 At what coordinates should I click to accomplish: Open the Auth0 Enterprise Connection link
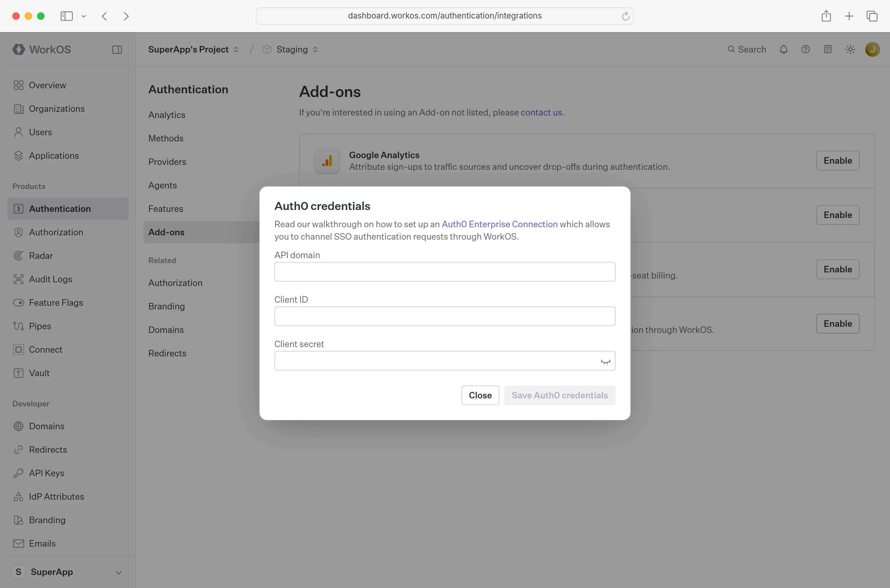tap(499, 224)
